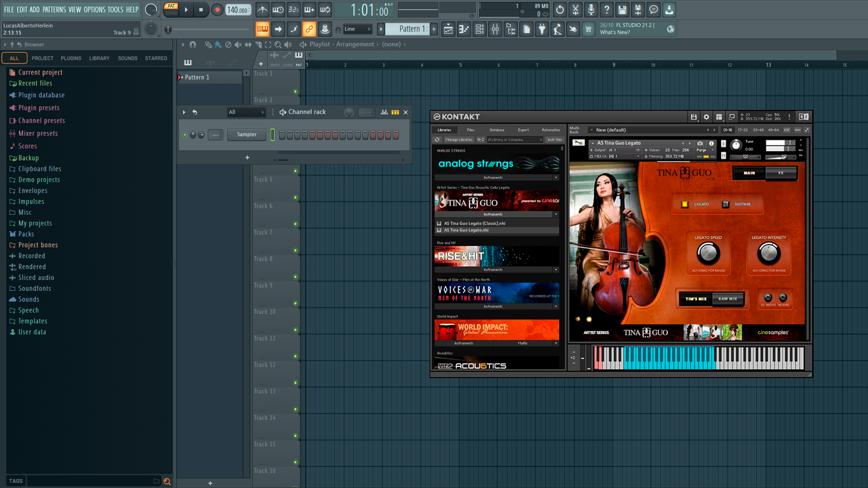Click the Save project floppy icon

[x=622, y=10]
